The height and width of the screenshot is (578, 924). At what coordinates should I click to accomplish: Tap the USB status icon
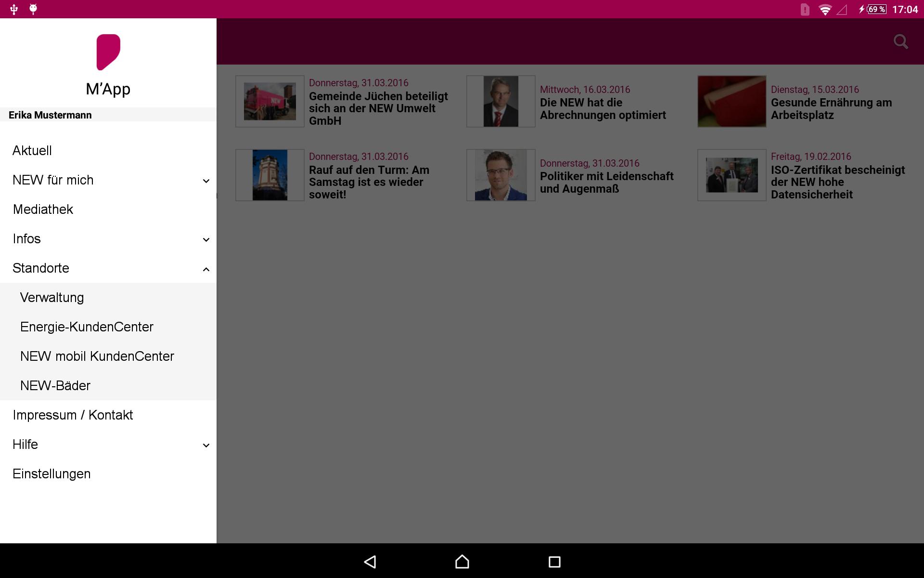[x=14, y=9]
